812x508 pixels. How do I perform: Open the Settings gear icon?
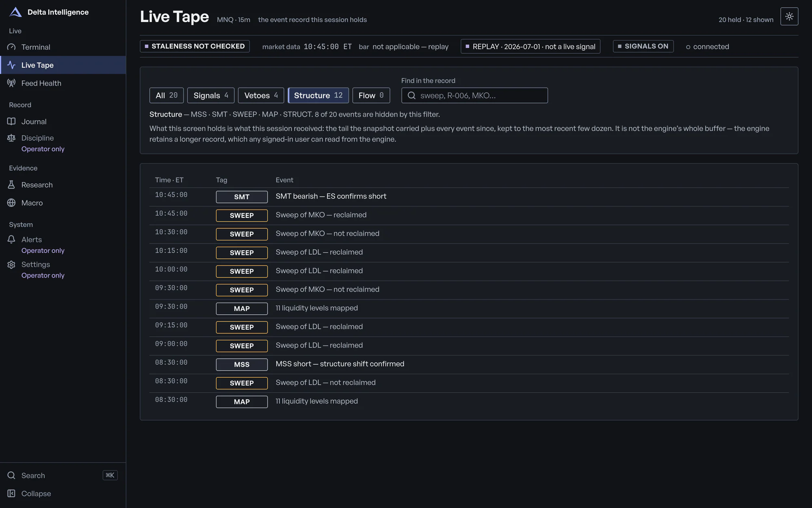pyautogui.click(x=11, y=265)
